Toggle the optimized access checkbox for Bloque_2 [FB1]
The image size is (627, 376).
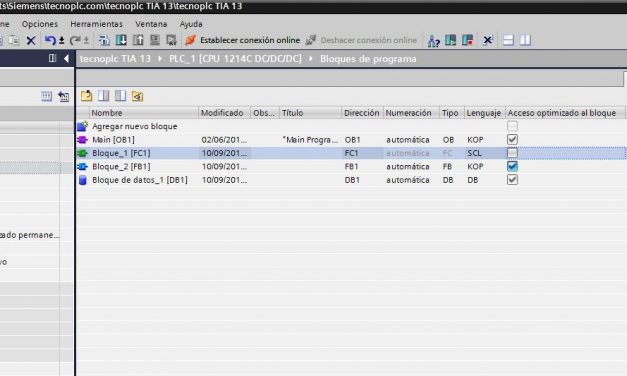pyautogui.click(x=512, y=166)
